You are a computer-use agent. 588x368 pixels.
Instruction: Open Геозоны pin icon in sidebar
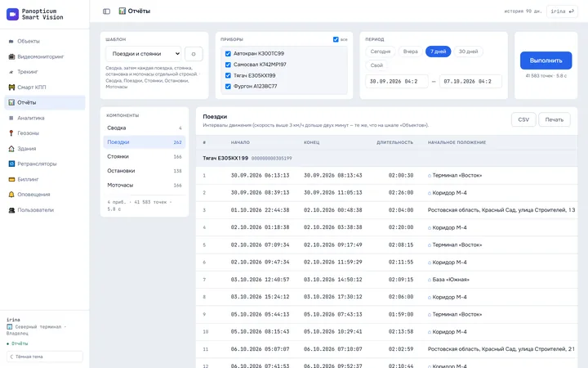[11, 133]
